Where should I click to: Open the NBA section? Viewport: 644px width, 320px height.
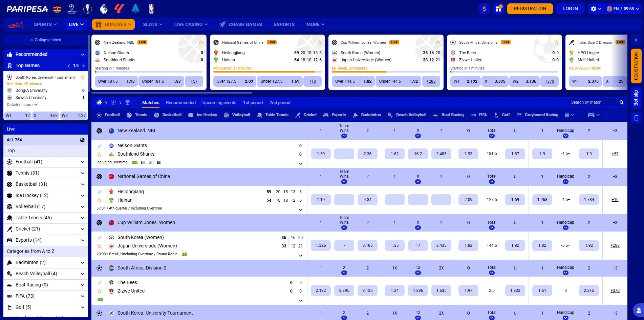[151, 8]
